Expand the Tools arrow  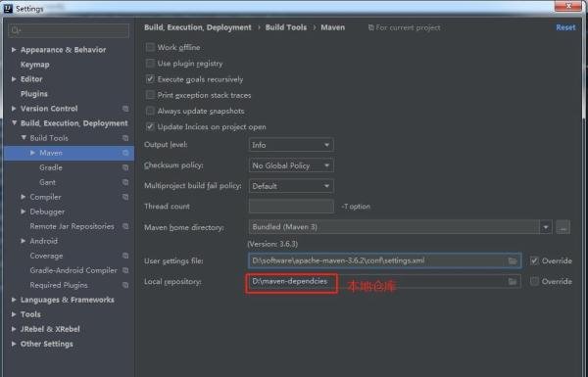tap(14, 314)
